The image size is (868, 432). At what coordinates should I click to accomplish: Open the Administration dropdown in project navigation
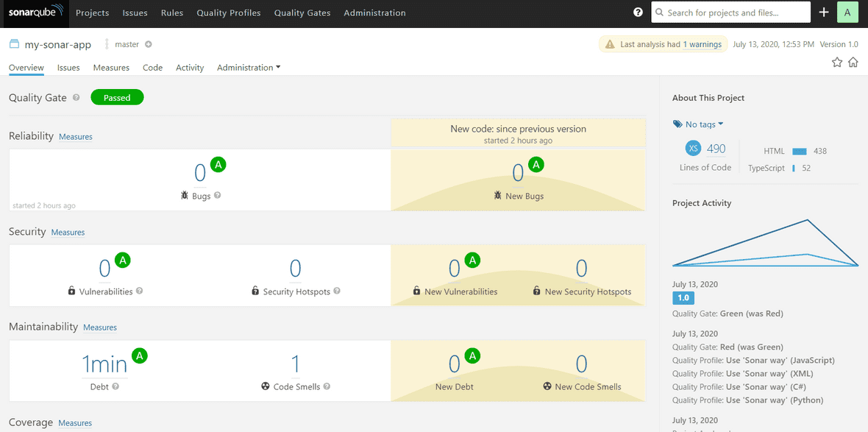coord(246,67)
